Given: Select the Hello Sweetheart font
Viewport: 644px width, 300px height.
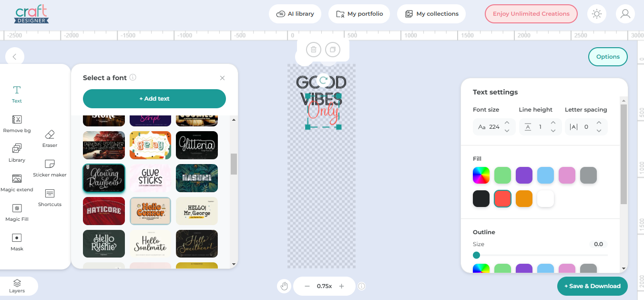Looking at the screenshot, I should [197, 244].
